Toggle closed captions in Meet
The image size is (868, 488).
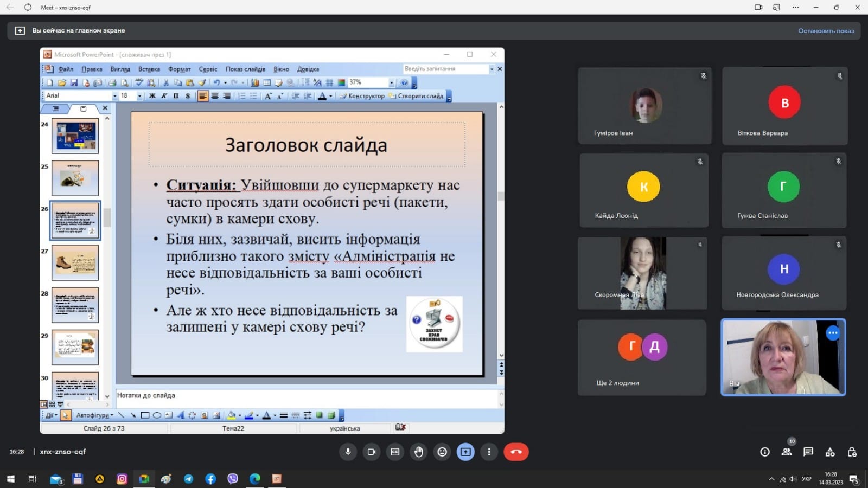[395, 452]
